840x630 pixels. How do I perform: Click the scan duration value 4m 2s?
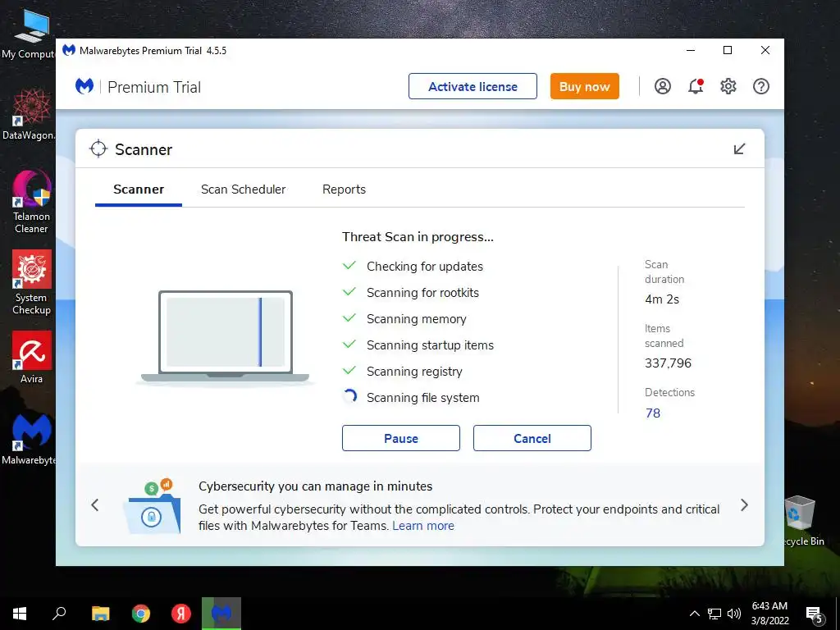[662, 299]
